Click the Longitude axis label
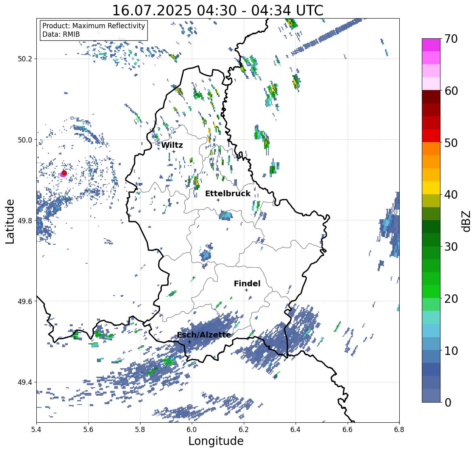This screenshot has width=476, height=451. [x=216, y=441]
